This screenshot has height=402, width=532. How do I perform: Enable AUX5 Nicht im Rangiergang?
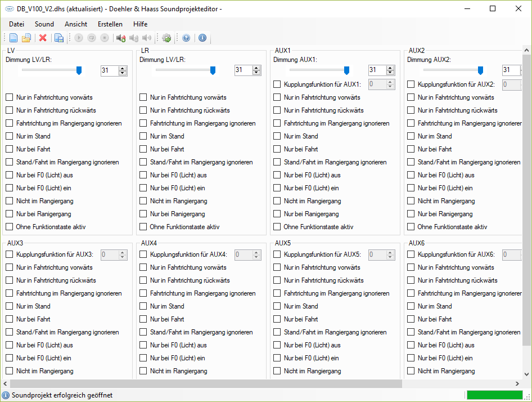[x=277, y=370]
